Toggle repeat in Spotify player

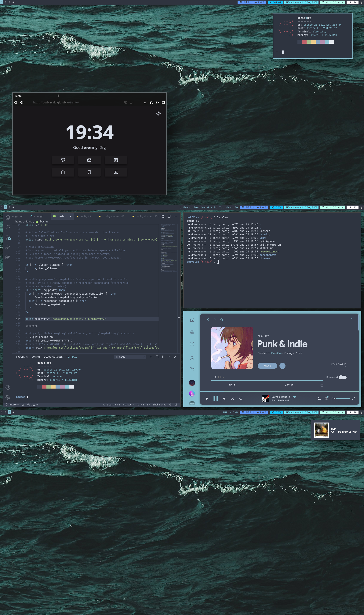pos(241,399)
